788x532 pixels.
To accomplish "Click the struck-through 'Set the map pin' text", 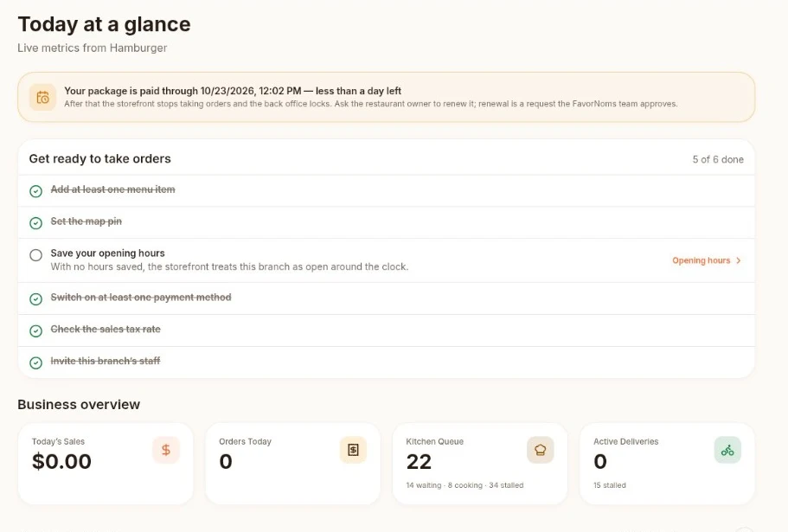I will [86, 221].
